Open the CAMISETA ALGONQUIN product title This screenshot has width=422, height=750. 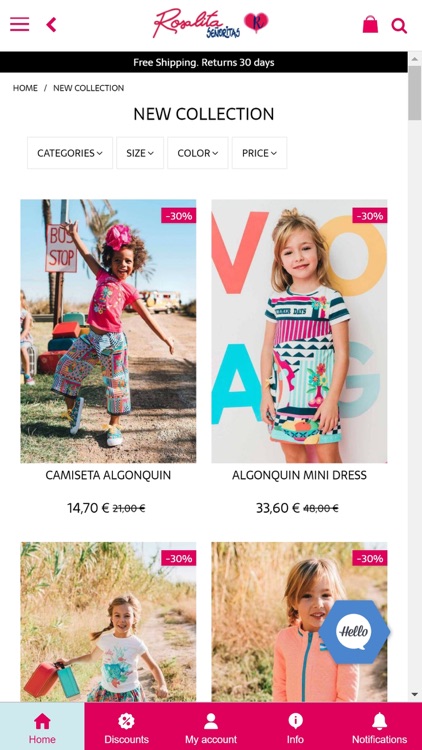tap(108, 475)
